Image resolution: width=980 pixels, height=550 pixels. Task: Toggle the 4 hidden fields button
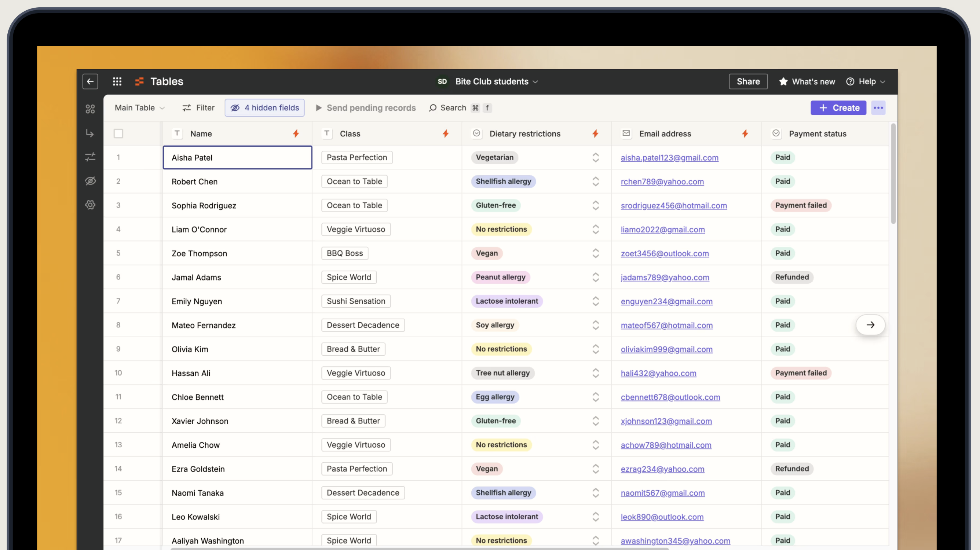(x=265, y=108)
